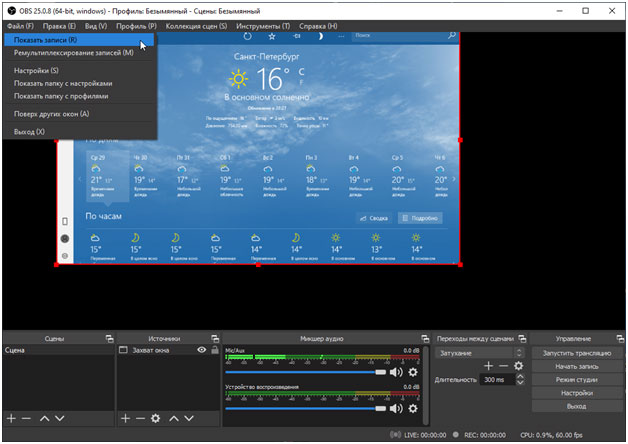Click the 300 ms duration field
The height and width of the screenshot is (444, 628).
click(497, 380)
